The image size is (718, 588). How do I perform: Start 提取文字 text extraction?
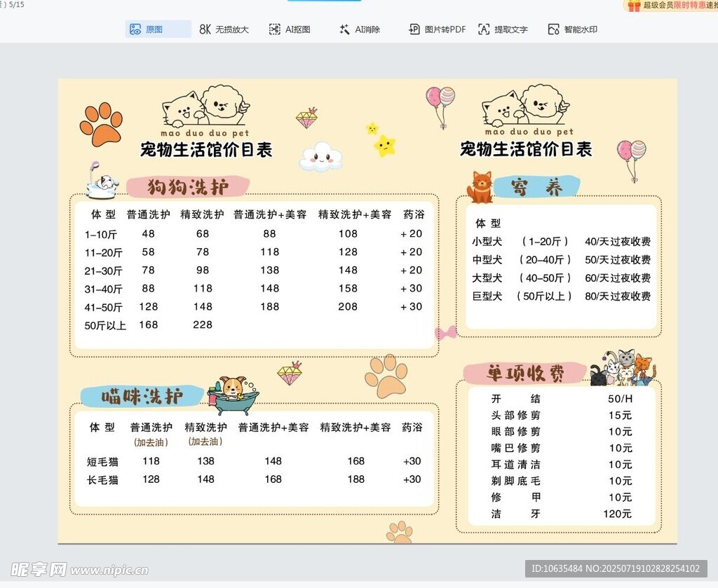click(503, 29)
